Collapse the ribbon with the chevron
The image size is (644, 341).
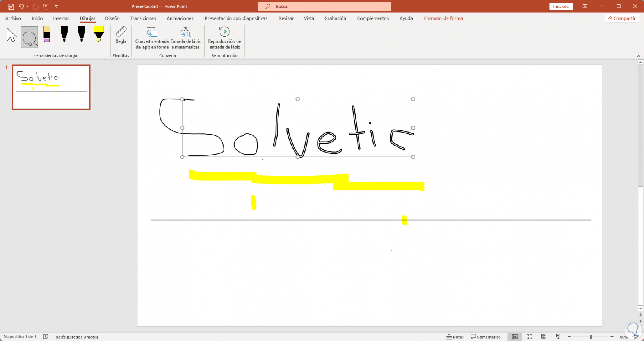(x=639, y=56)
